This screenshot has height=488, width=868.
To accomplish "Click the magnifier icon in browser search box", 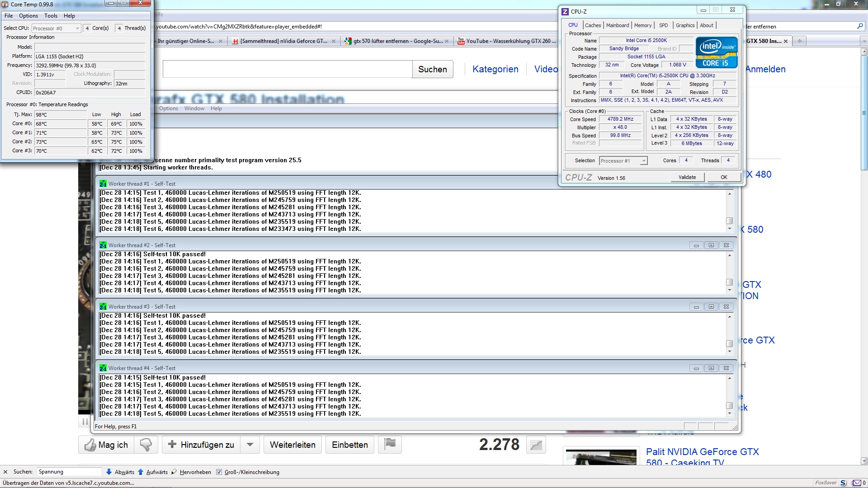I will tap(859, 26).
